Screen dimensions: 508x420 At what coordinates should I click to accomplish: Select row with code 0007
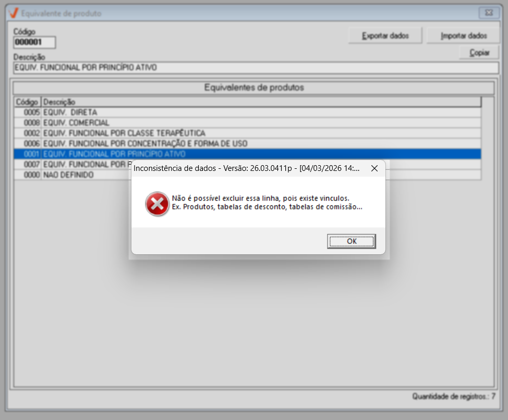coord(72,164)
